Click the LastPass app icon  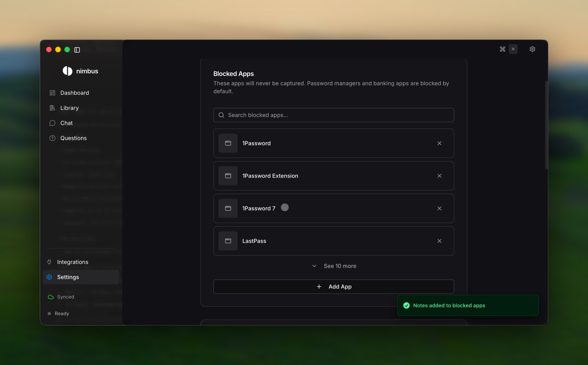(x=228, y=241)
